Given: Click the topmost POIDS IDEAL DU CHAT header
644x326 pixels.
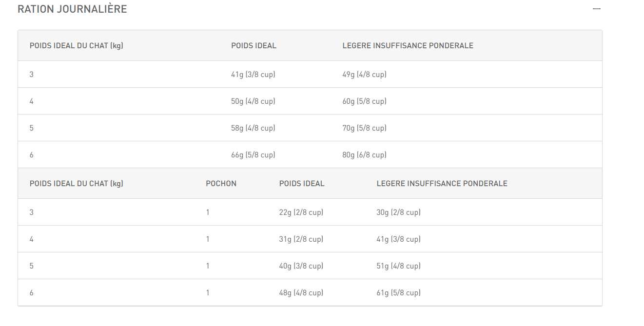Looking at the screenshot, I should click(x=76, y=46).
